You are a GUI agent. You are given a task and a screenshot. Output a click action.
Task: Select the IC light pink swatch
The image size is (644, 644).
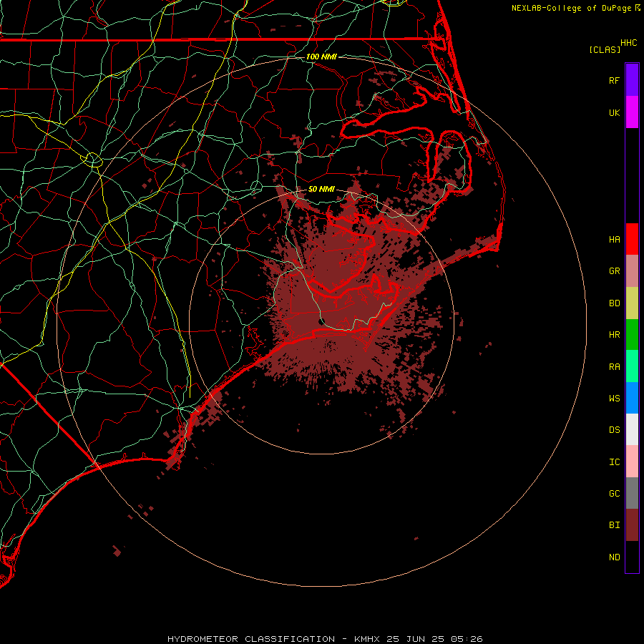[632, 462]
